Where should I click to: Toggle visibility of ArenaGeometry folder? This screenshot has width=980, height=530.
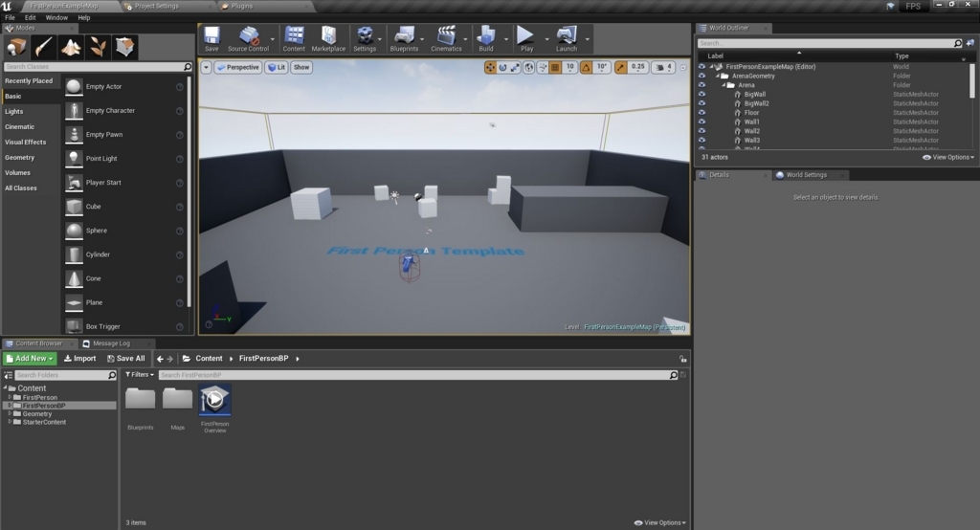[702, 76]
